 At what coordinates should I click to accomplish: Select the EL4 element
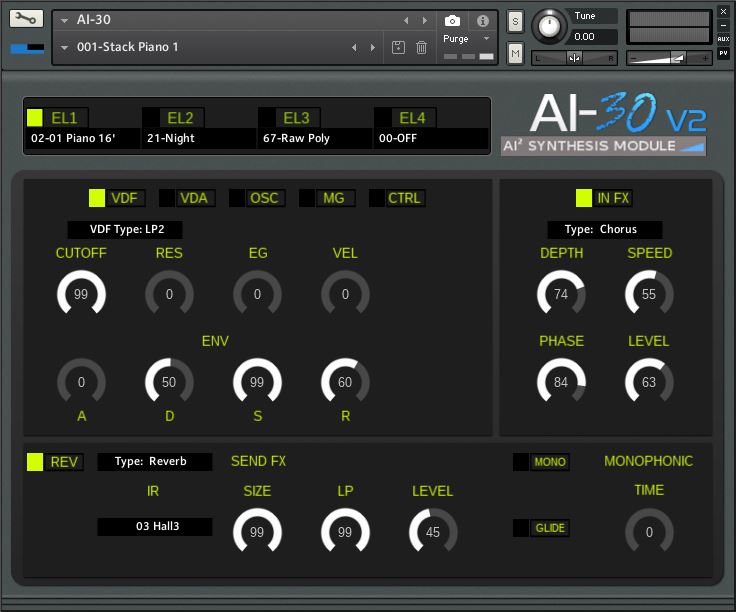tap(406, 118)
